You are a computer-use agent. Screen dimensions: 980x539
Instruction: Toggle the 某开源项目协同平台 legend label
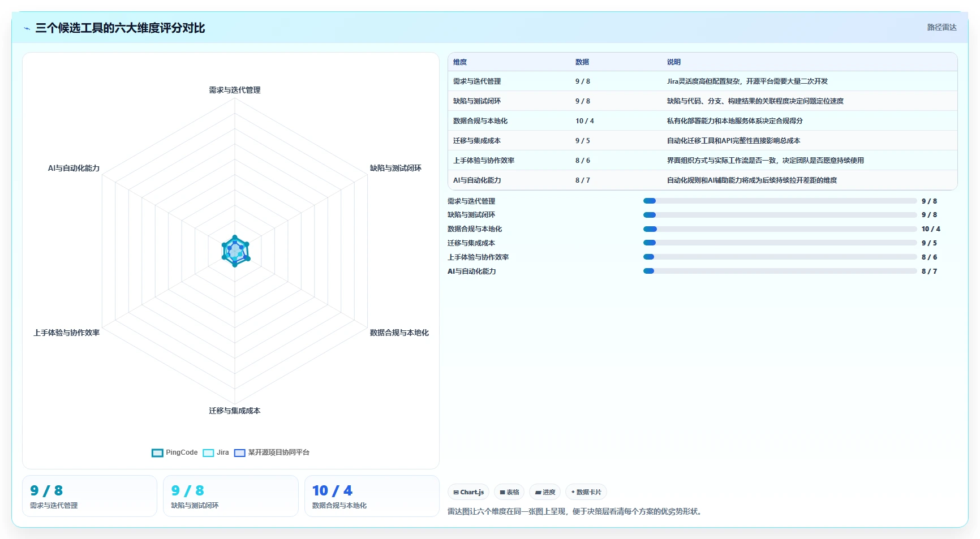click(x=279, y=452)
